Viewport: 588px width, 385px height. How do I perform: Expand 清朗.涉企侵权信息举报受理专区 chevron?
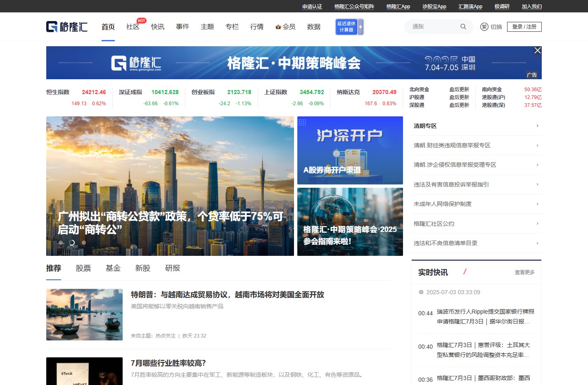pyautogui.click(x=537, y=165)
